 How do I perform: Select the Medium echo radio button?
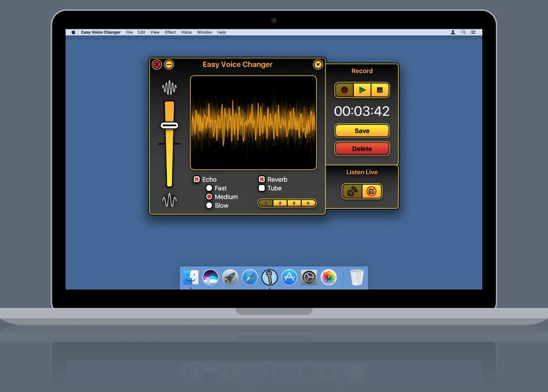click(209, 196)
